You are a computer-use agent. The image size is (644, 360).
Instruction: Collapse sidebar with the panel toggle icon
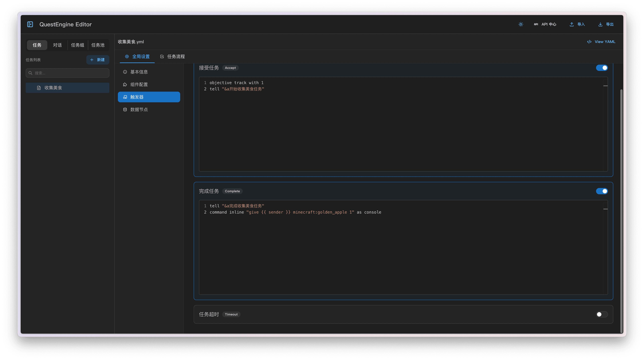click(x=30, y=24)
